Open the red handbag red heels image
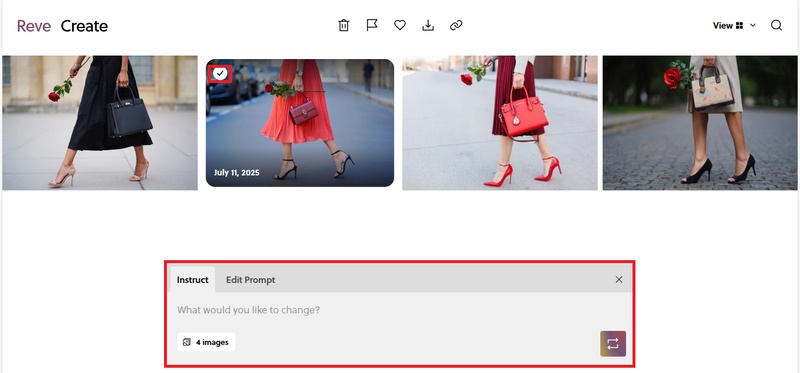Viewport: 800px width, 373px height. click(x=499, y=123)
